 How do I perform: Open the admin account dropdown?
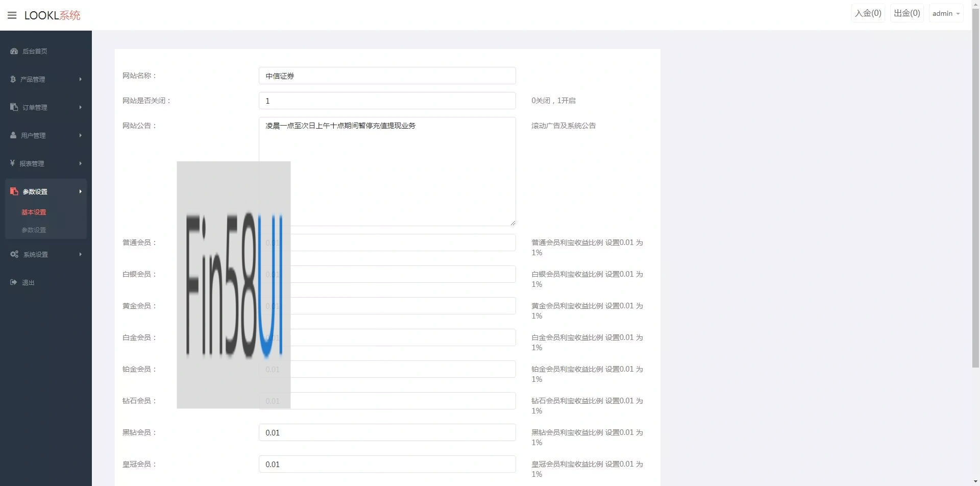[x=946, y=13]
